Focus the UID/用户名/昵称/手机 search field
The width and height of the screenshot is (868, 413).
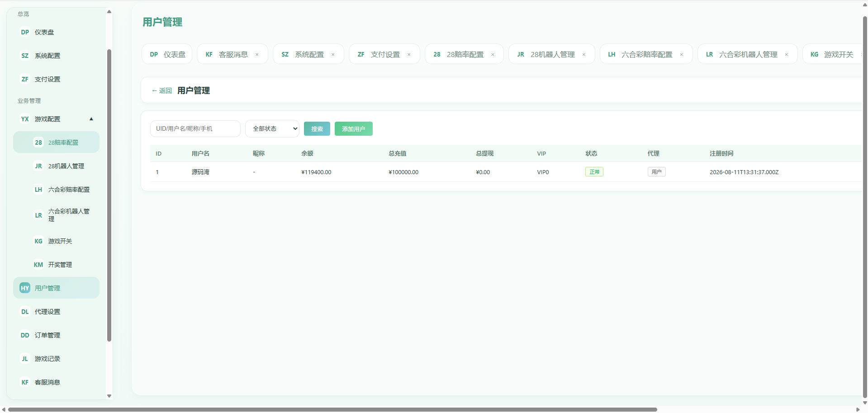tap(195, 128)
